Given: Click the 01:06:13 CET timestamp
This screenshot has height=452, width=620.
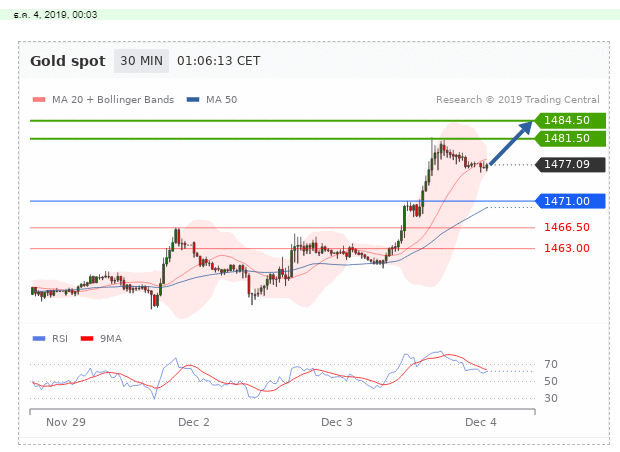Looking at the screenshot, I should [219, 61].
